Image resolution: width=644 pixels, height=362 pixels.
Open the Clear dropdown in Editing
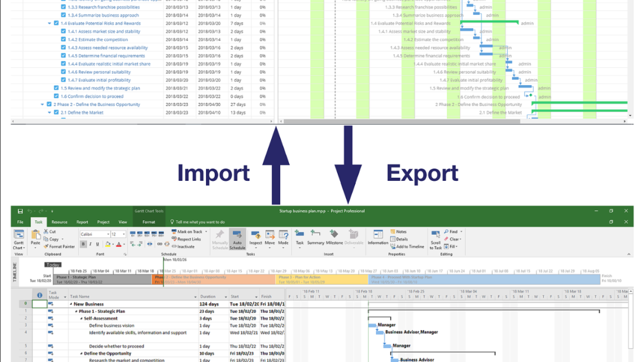point(460,239)
